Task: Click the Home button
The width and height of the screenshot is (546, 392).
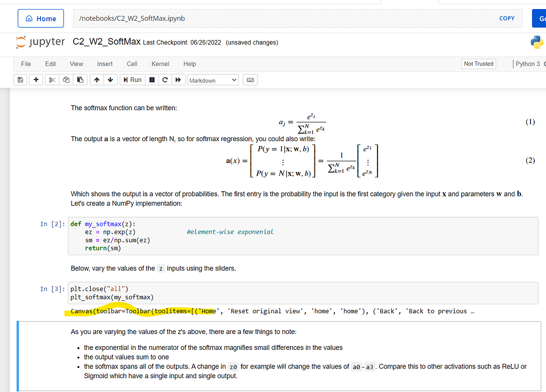Action: (41, 18)
